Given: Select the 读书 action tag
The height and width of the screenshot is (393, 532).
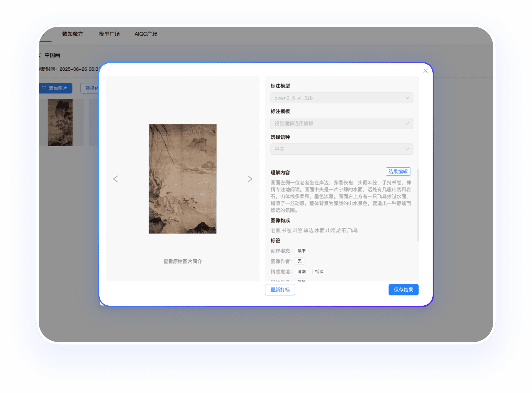Looking at the screenshot, I should [301, 251].
